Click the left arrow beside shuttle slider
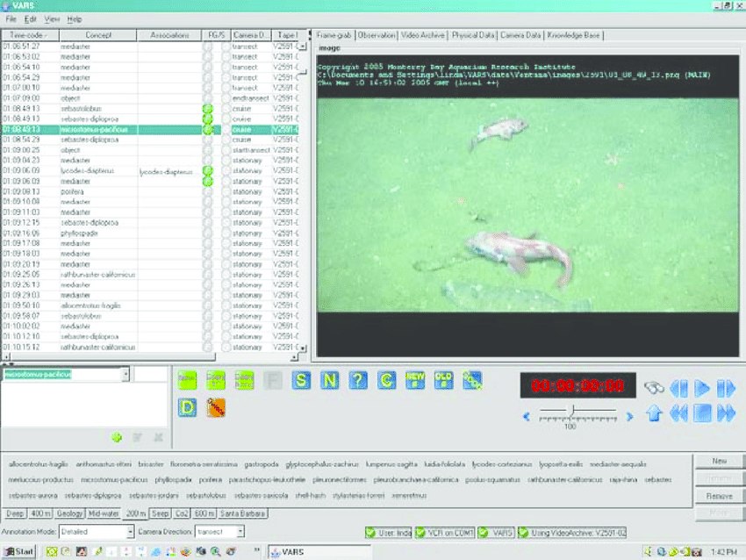The image size is (746, 560). (x=527, y=417)
